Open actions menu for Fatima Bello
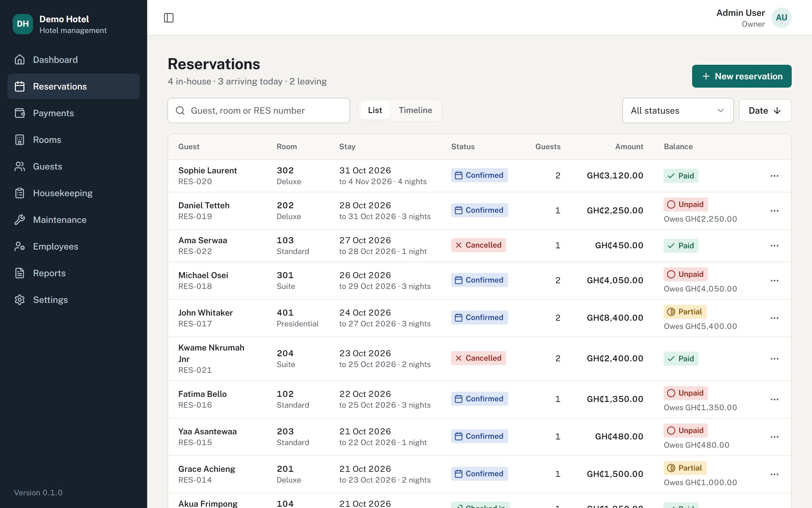This screenshot has width=812, height=508. click(775, 399)
